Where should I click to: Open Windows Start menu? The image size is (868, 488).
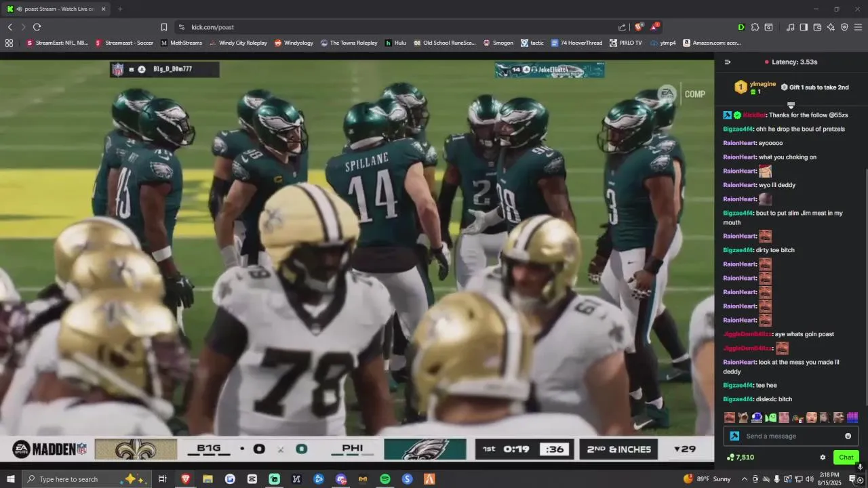click(x=10, y=479)
